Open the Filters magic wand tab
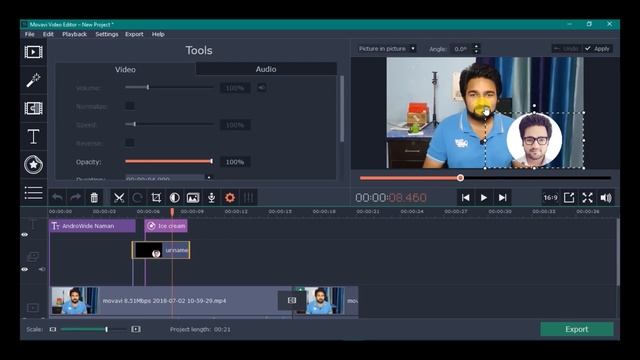This screenshot has width=640, height=360. pyautogui.click(x=33, y=80)
